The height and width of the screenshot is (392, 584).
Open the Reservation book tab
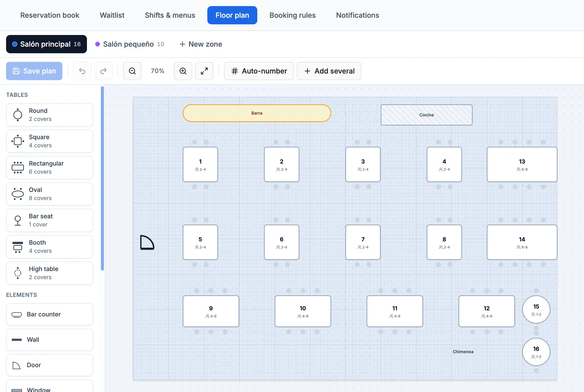50,15
